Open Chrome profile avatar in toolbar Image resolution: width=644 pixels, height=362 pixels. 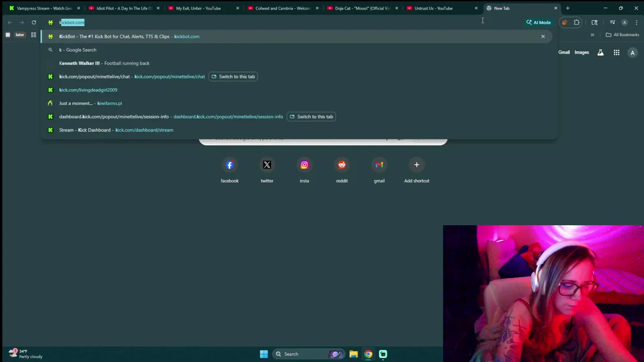(x=624, y=22)
